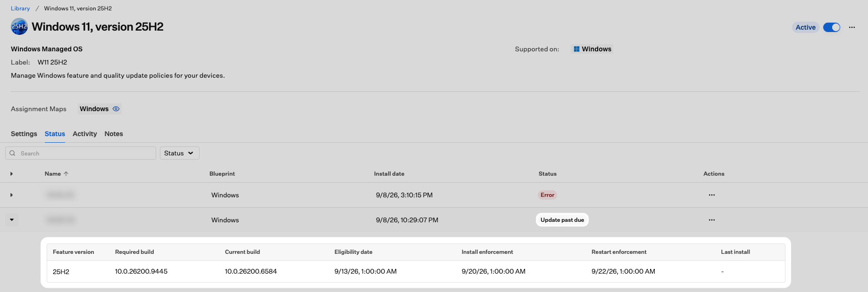
Task: Click Windows blueprint in Update past due row
Action: pos(225,220)
